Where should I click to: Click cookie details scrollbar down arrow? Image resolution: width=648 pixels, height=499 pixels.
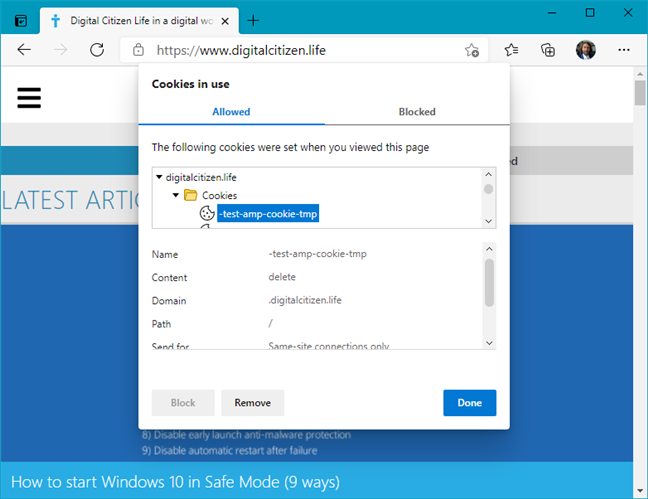[x=489, y=343]
